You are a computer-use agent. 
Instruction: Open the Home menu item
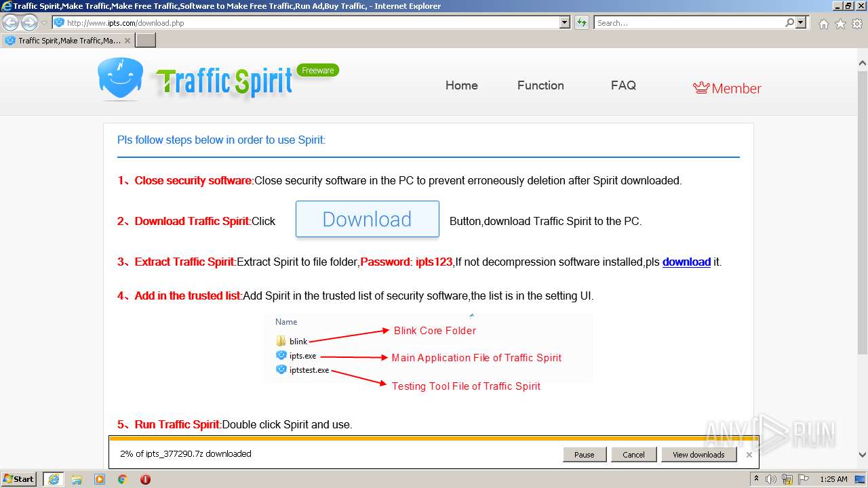[462, 85]
